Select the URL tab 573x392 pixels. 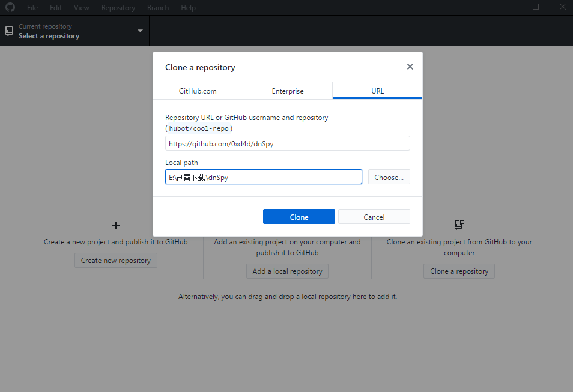(x=377, y=91)
